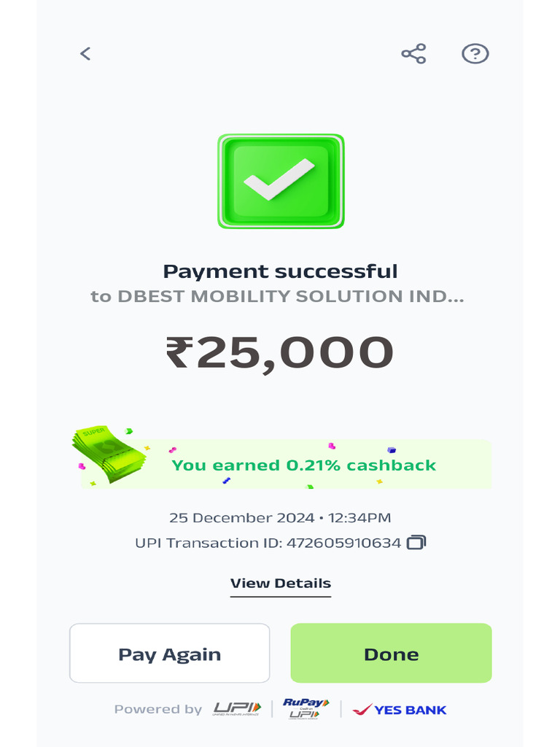This screenshot has height=747, width=560.
Task: Select transaction number 472605910634
Action: tap(343, 543)
